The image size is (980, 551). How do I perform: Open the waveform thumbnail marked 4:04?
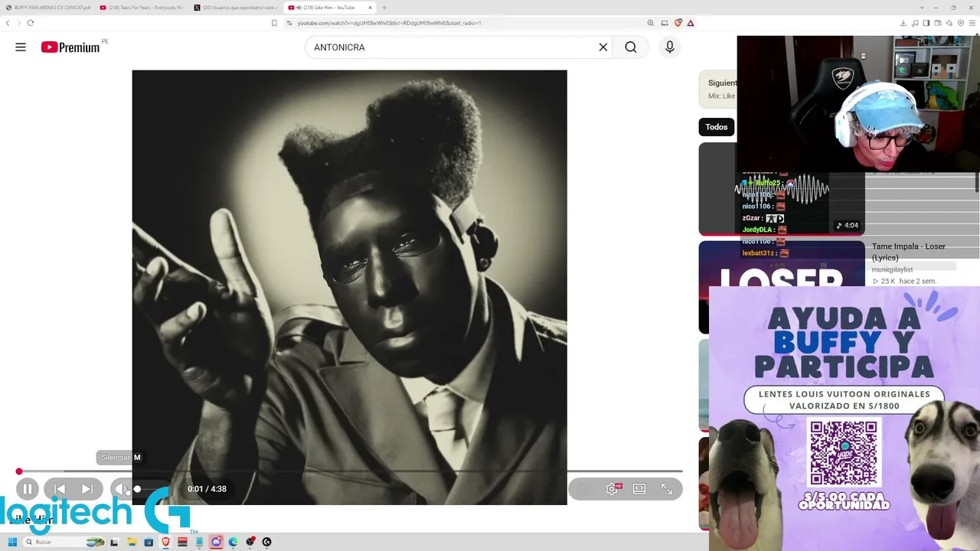[782, 189]
